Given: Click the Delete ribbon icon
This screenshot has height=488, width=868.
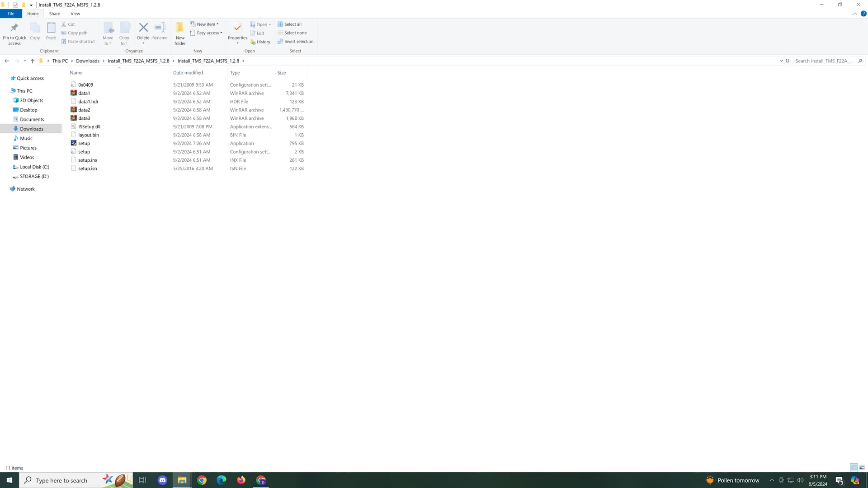Looking at the screenshot, I should pyautogui.click(x=143, y=28).
